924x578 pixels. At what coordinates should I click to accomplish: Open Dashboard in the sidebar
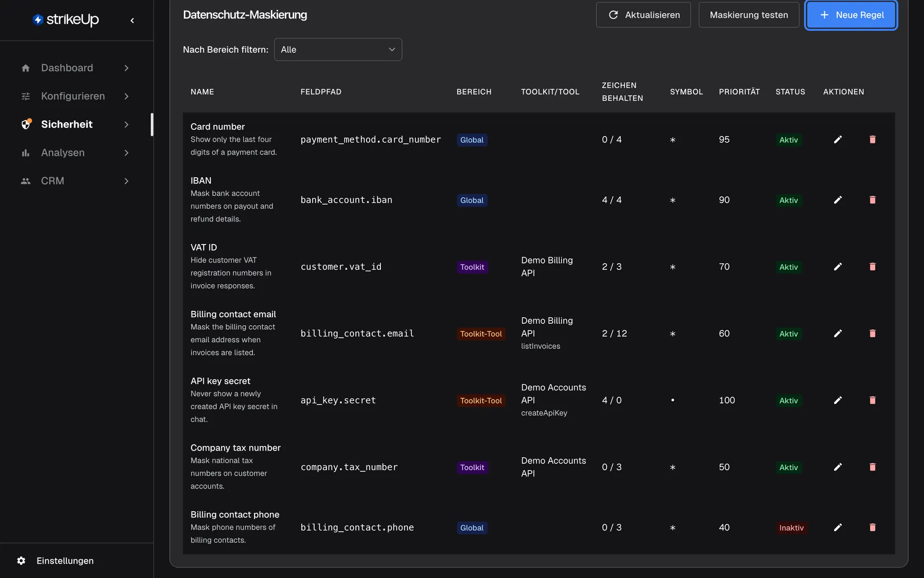[67, 68]
